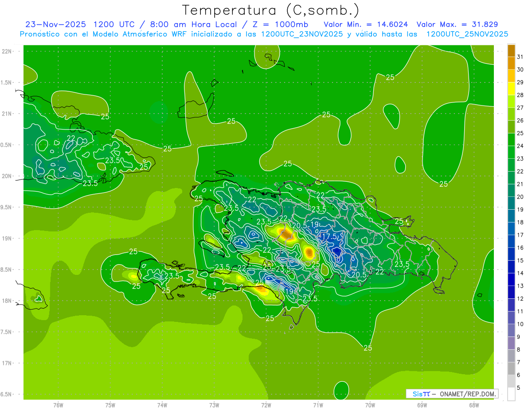Click the 17N latitude axis label

(x=7, y=363)
